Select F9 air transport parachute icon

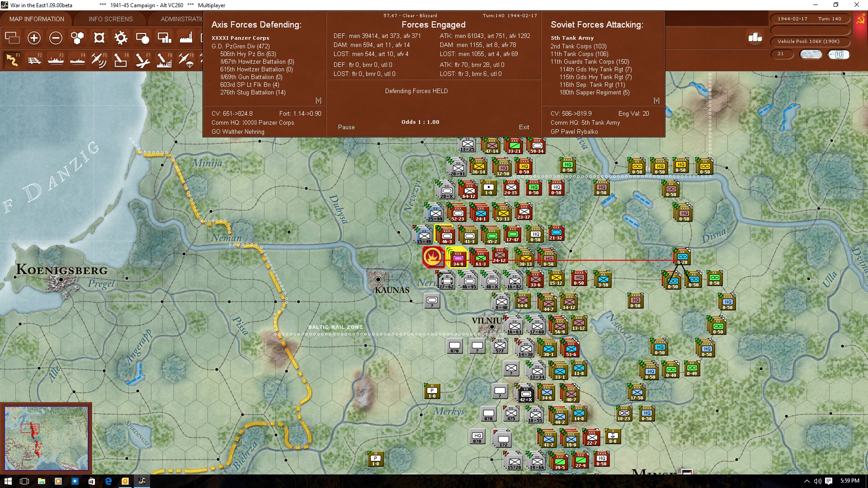click(x=186, y=60)
